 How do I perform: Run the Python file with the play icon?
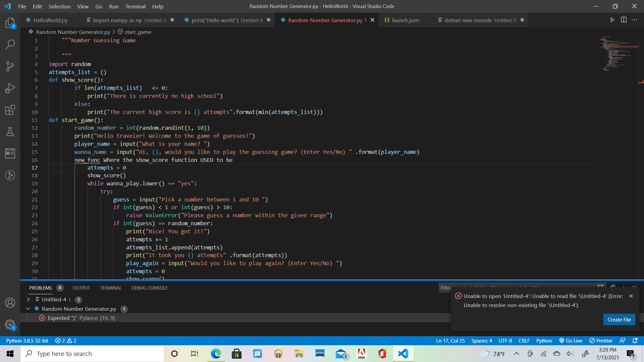612,20
